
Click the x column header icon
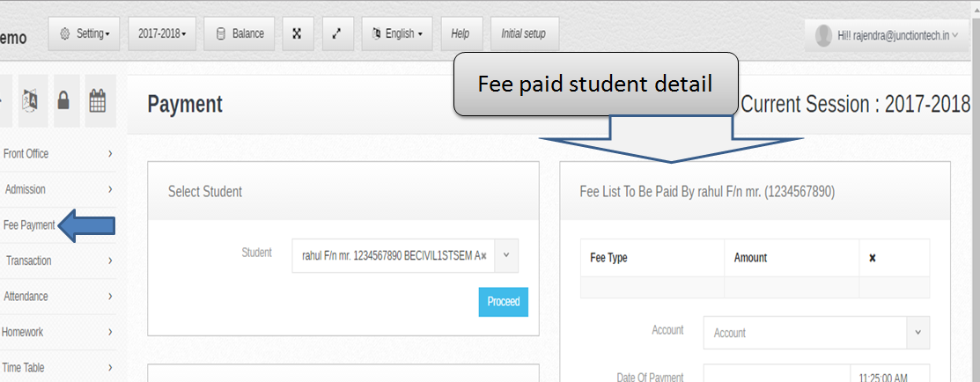[873, 258]
